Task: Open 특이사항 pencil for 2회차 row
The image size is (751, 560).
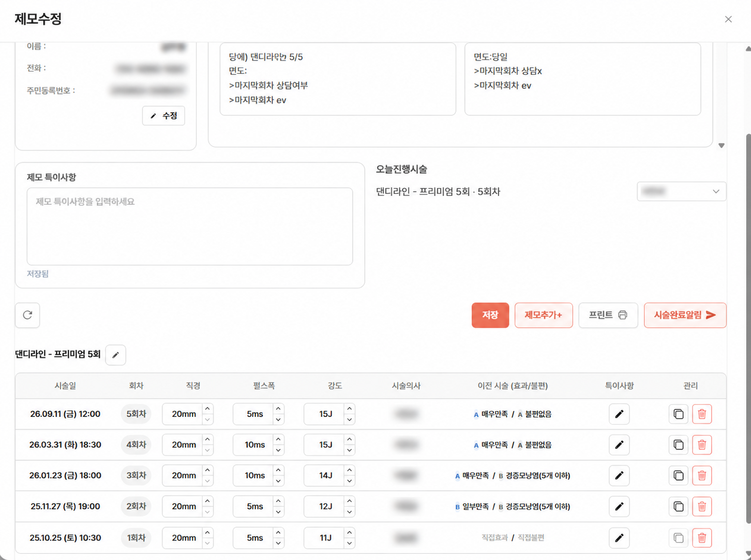Action: [619, 506]
